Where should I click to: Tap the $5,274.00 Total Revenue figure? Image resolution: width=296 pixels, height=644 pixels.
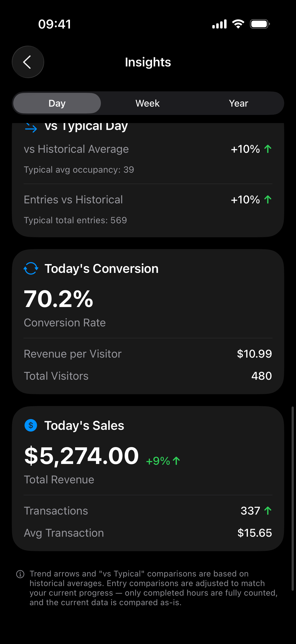81,456
